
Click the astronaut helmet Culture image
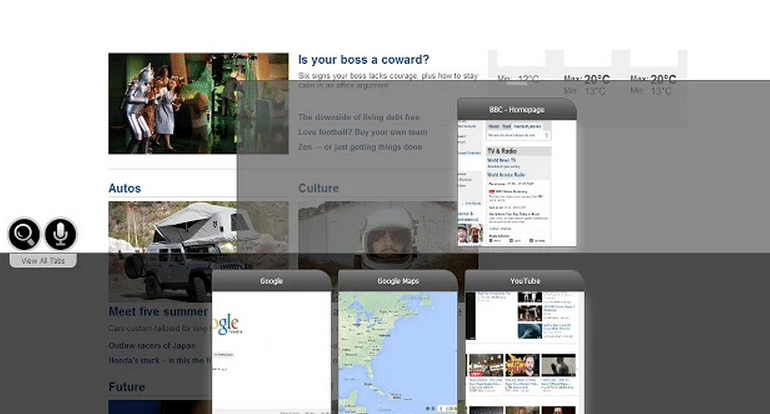coord(388,236)
